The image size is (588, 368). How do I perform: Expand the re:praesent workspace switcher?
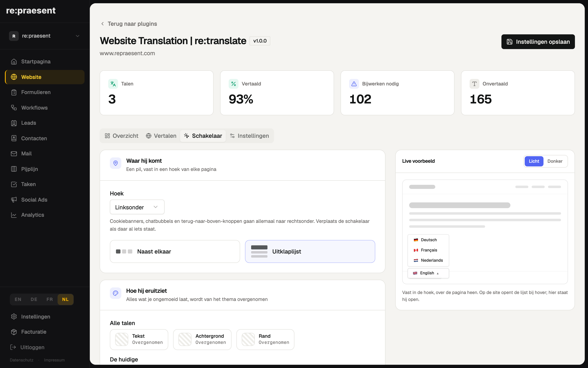(45, 36)
